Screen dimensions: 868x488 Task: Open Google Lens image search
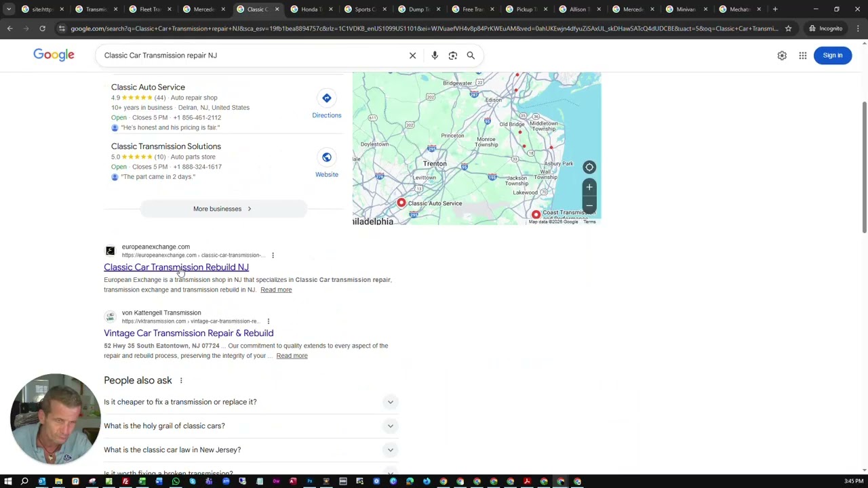[x=453, y=56]
